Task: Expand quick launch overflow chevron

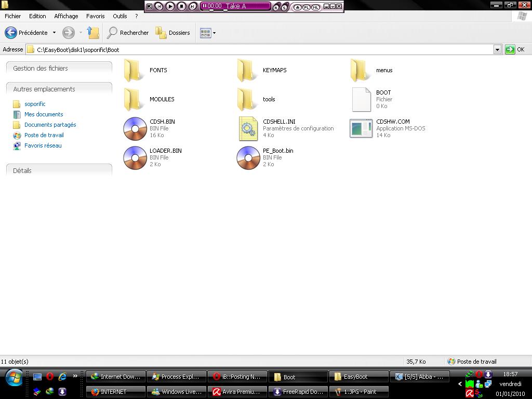Action: (75, 376)
